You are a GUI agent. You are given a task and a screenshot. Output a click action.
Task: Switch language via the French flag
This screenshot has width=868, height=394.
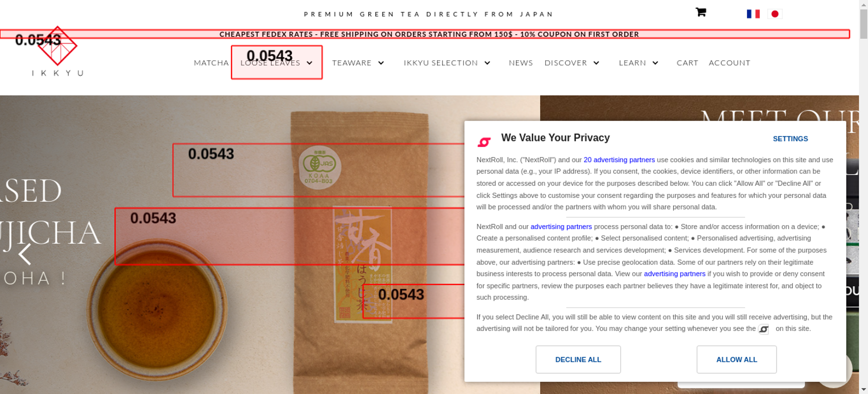[x=753, y=14]
